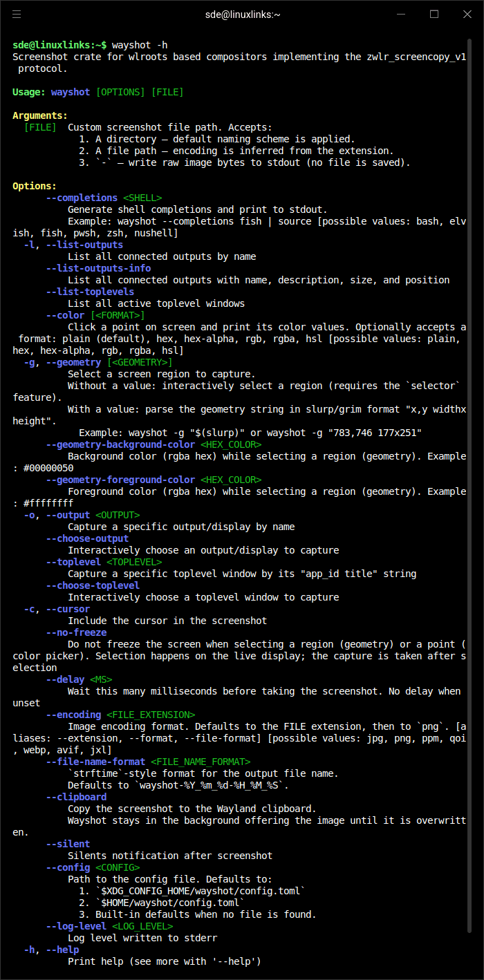The image size is (484, 980).
Task: Click the --geometry-foreground-color option
Action: 120,480
